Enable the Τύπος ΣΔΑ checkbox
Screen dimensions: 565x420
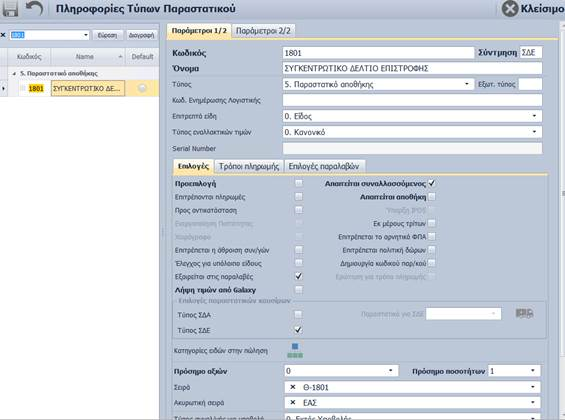298,314
